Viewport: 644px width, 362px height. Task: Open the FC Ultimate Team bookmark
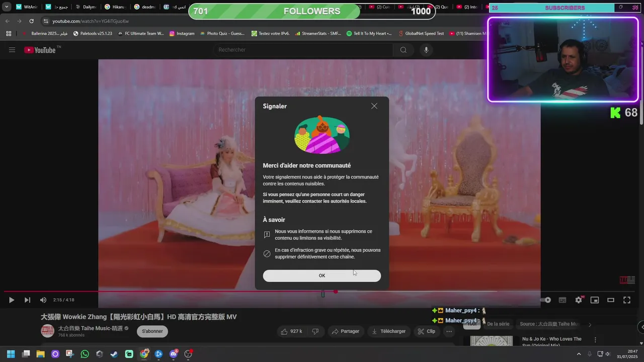[x=140, y=34]
